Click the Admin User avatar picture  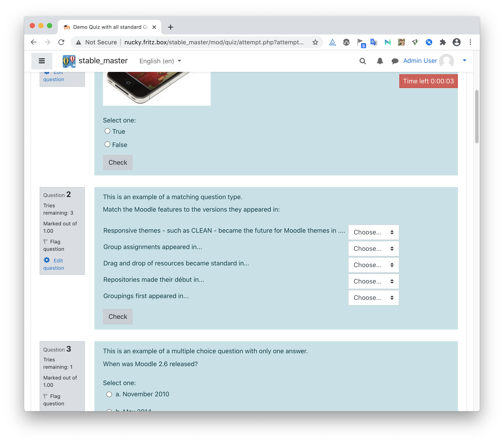pyautogui.click(x=446, y=61)
